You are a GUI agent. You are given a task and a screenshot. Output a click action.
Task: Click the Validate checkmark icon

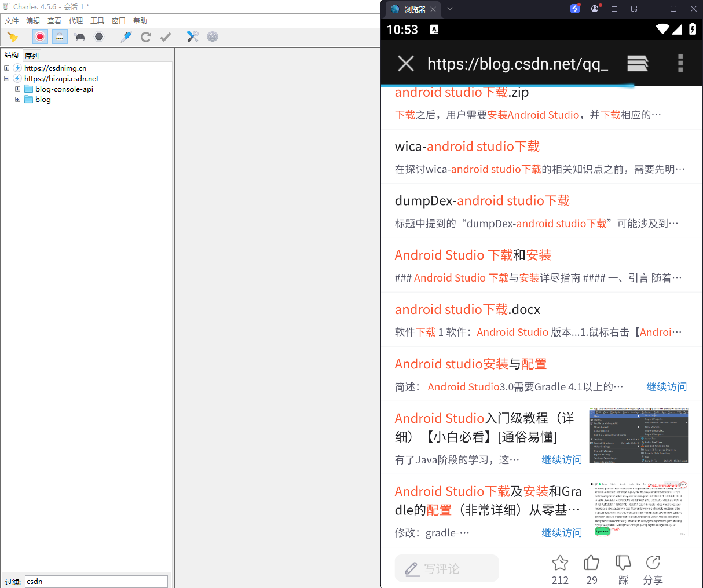pyautogui.click(x=166, y=37)
